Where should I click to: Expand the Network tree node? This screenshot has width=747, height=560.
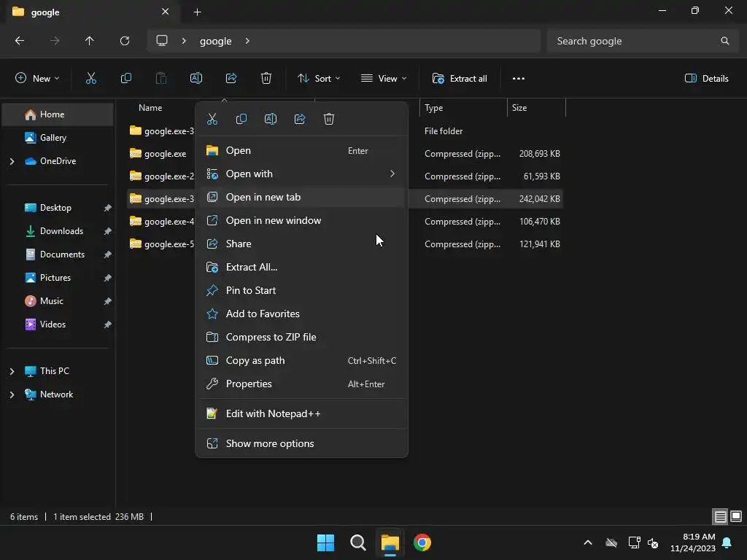(12, 394)
